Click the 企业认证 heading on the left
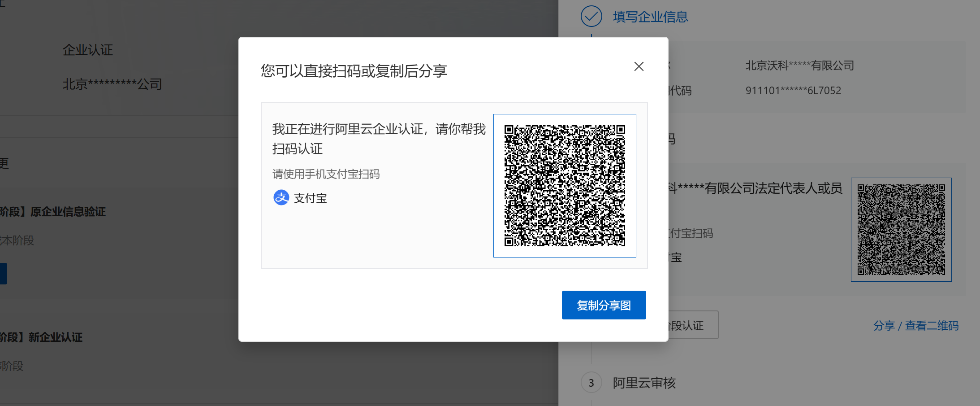 [x=88, y=50]
